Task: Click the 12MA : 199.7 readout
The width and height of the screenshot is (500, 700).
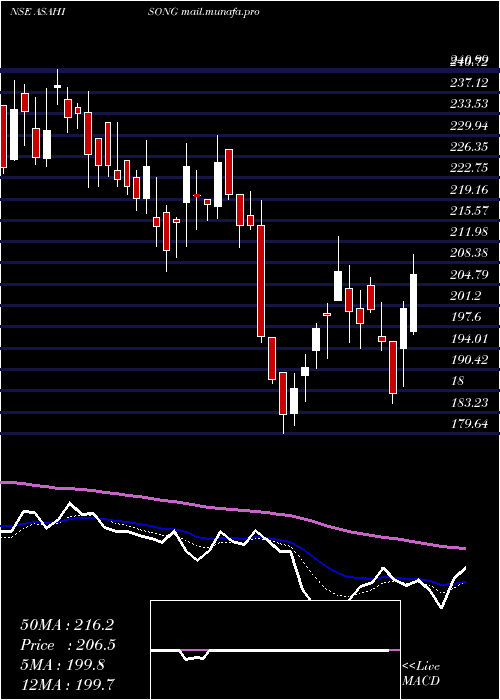Action: [x=67, y=685]
